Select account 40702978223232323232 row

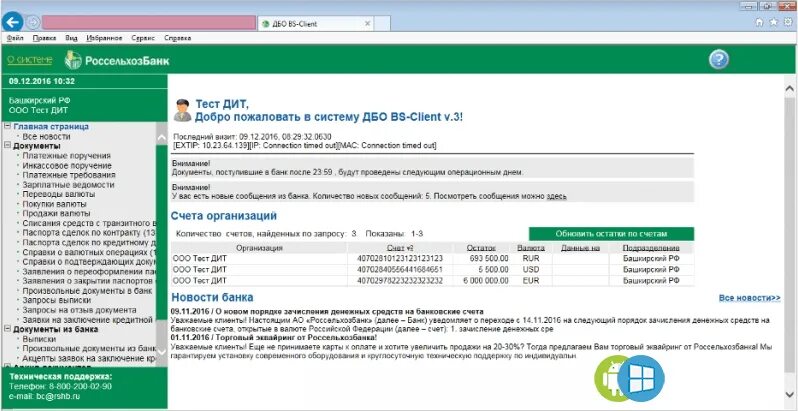(433, 281)
